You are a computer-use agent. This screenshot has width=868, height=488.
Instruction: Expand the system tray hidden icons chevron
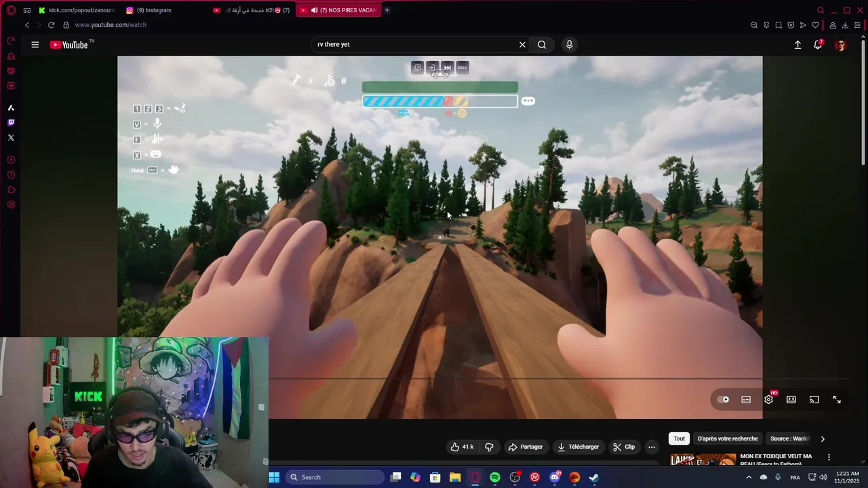tap(749, 477)
